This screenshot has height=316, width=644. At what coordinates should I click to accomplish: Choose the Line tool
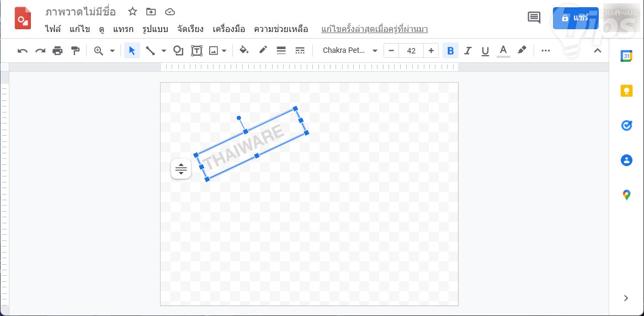click(x=150, y=51)
